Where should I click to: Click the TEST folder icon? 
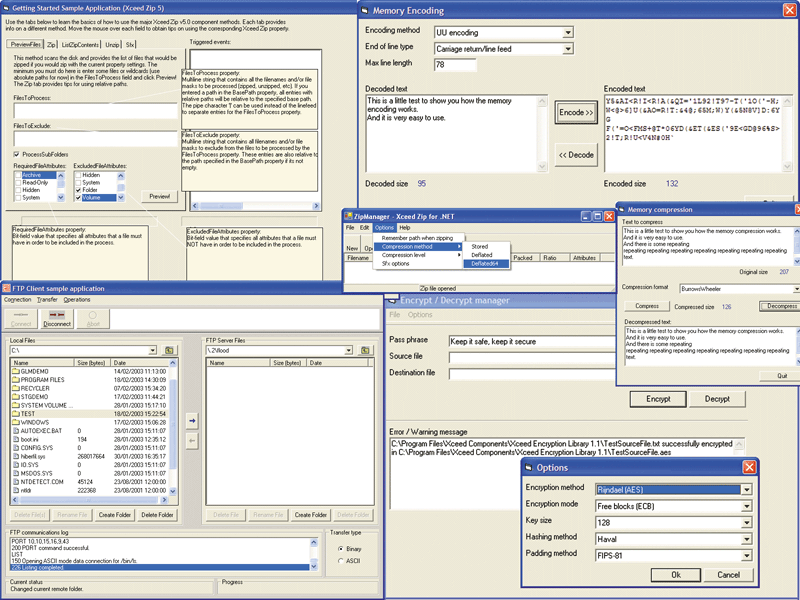pyautogui.click(x=16, y=414)
